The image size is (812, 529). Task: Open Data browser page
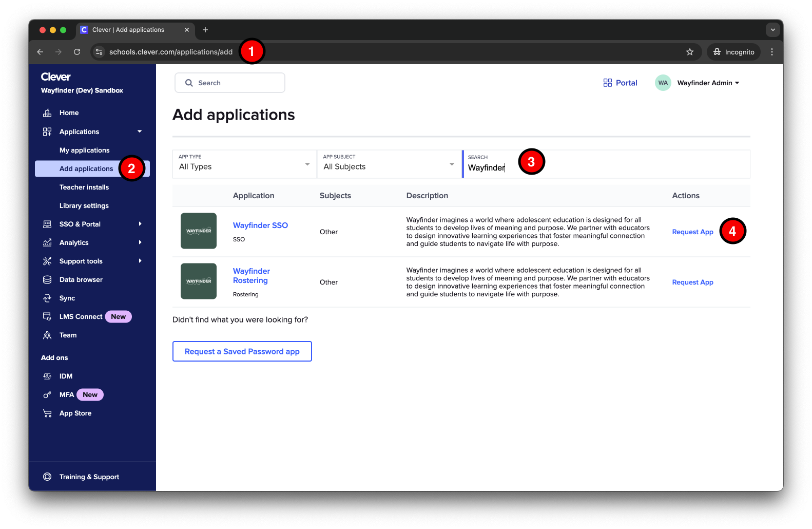click(x=81, y=280)
